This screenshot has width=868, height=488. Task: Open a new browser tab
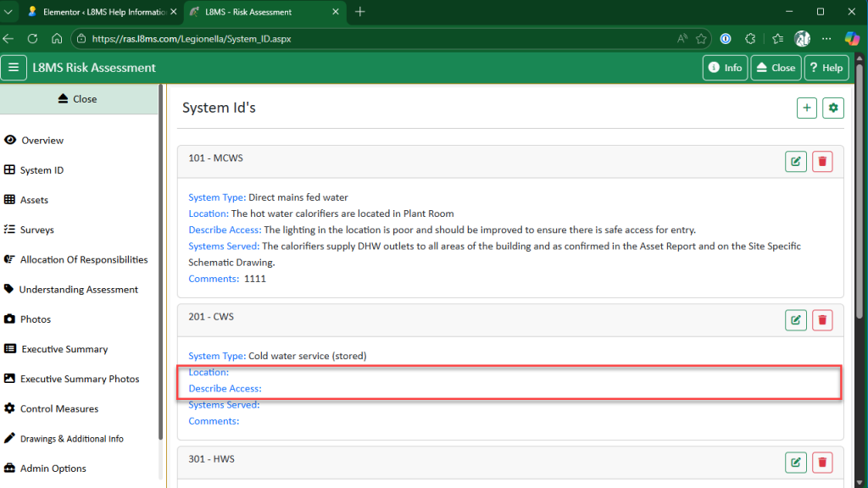360,12
